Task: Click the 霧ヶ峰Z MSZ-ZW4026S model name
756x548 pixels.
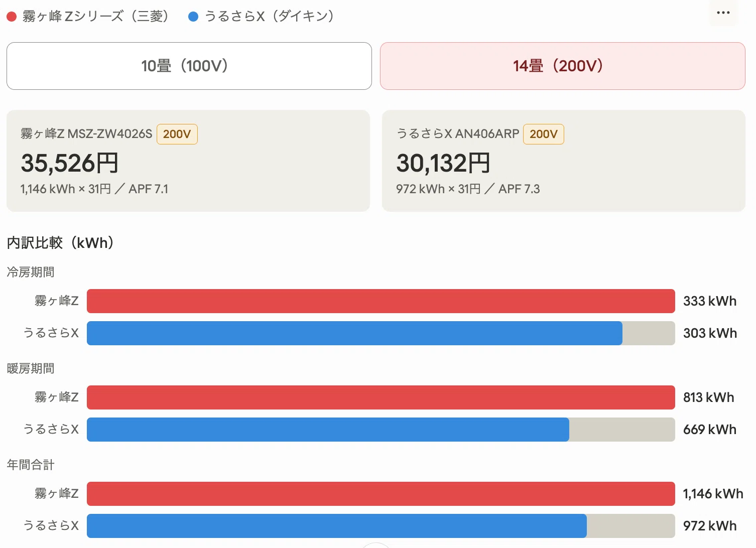Action: pos(86,133)
